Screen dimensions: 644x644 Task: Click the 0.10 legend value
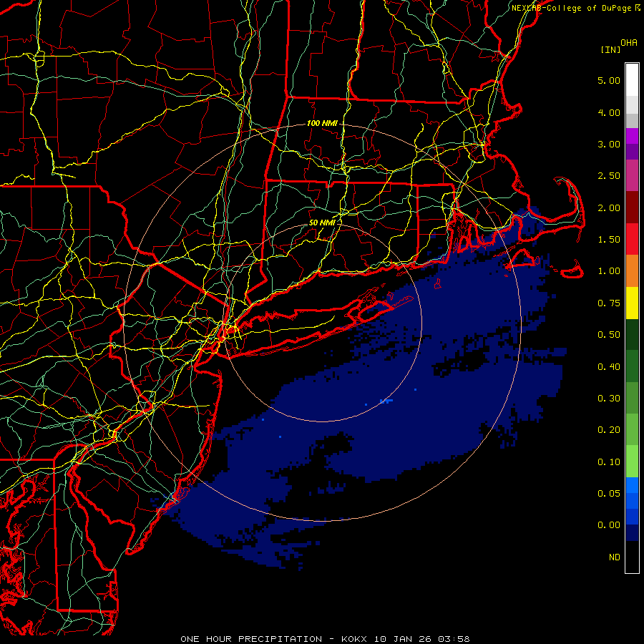[609, 462]
